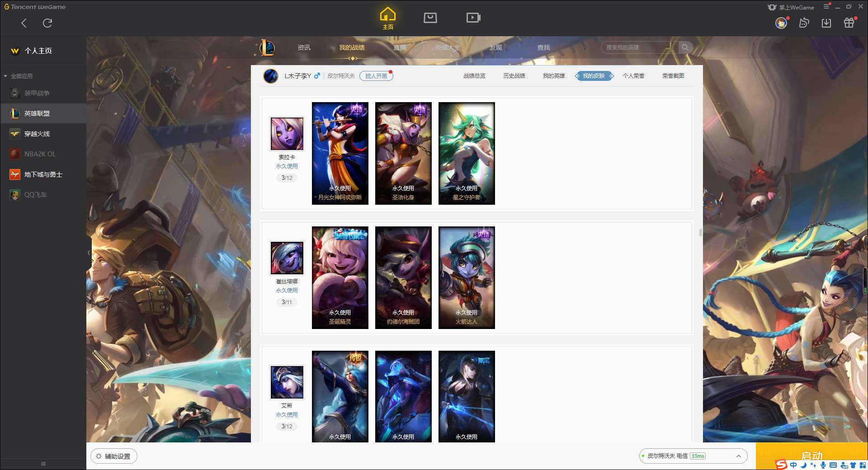Click the 3/12 count under 索拉卡
The image size is (868, 470).
pos(287,178)
